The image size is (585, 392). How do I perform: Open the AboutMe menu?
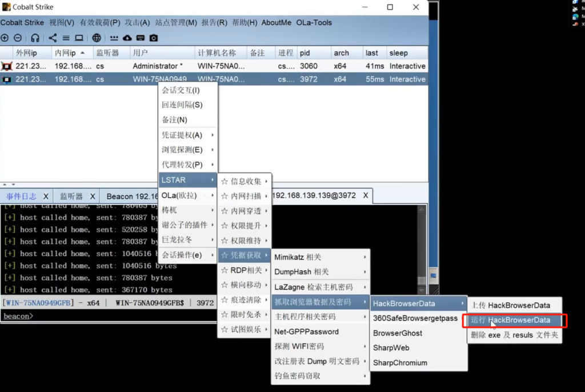(x=276, y=22)
